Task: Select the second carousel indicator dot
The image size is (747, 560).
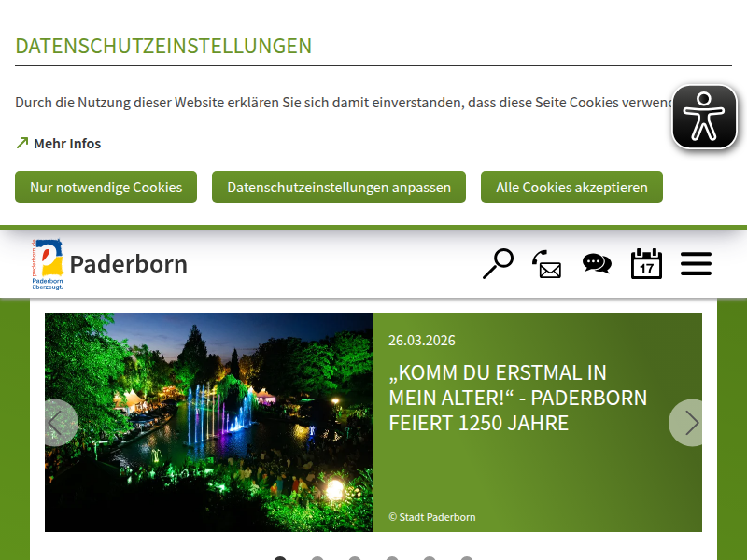Action: (317, 558)
